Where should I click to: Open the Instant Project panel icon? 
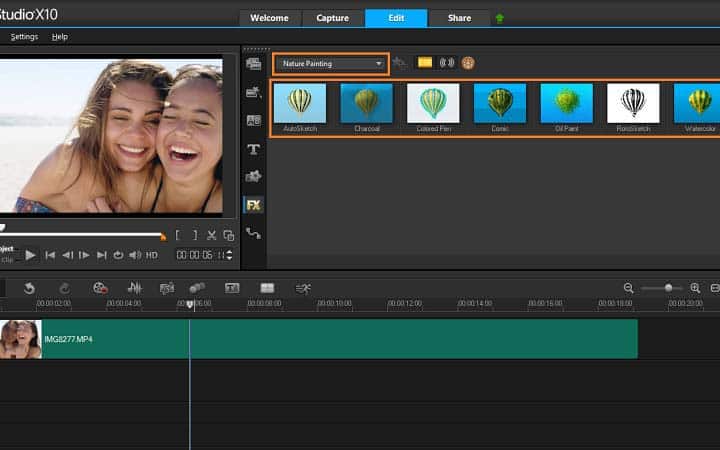[x=253, y=92]
